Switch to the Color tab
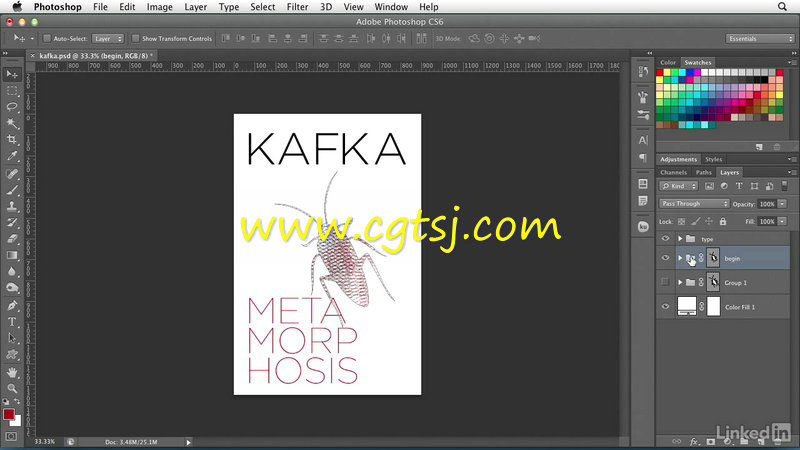Screen dimensions: 800x450 [668, 62]
